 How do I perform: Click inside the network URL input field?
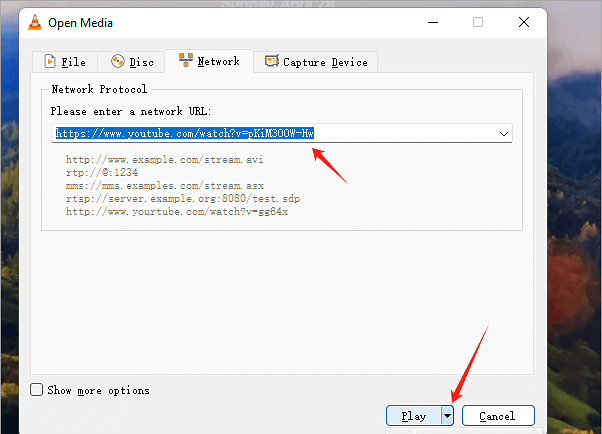(x=400, y=133)
